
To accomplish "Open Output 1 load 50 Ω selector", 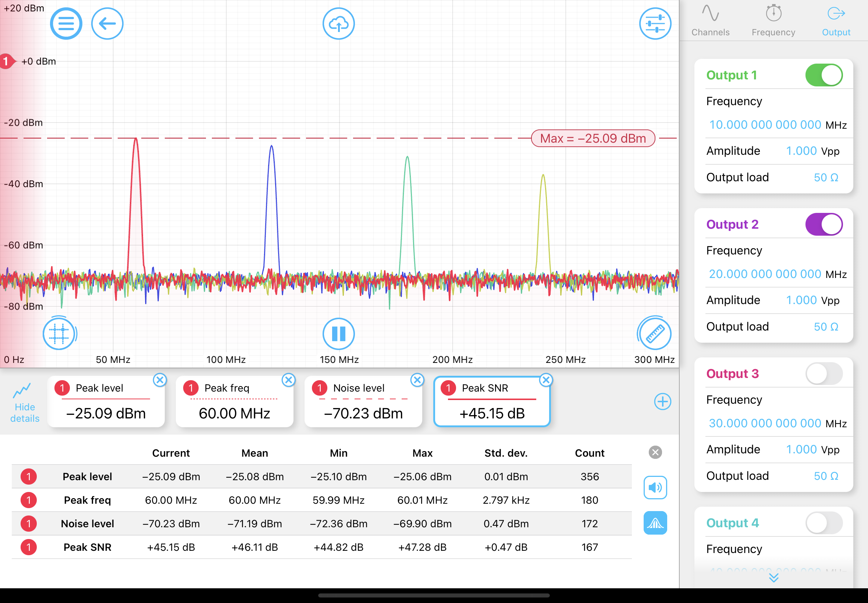I will (826, 178).
